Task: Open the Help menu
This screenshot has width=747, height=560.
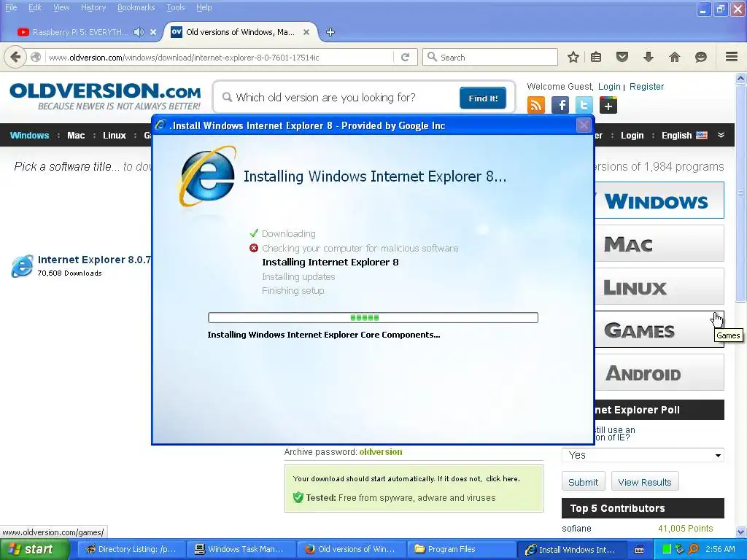Action: coord(204,7)
